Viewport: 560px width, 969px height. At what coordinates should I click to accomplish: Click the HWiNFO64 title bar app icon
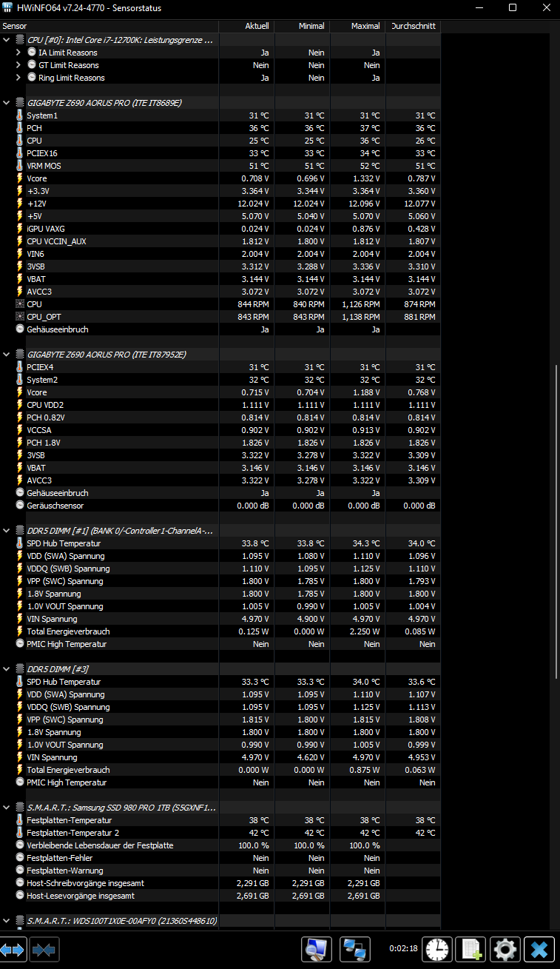pyautogui.click(x=8, y=8)
